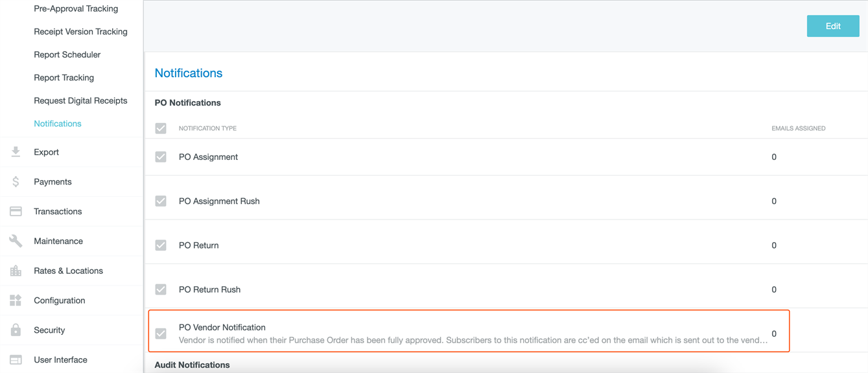Click the Transactions credit card icon
868x373 pixels.
pos(16,211)
